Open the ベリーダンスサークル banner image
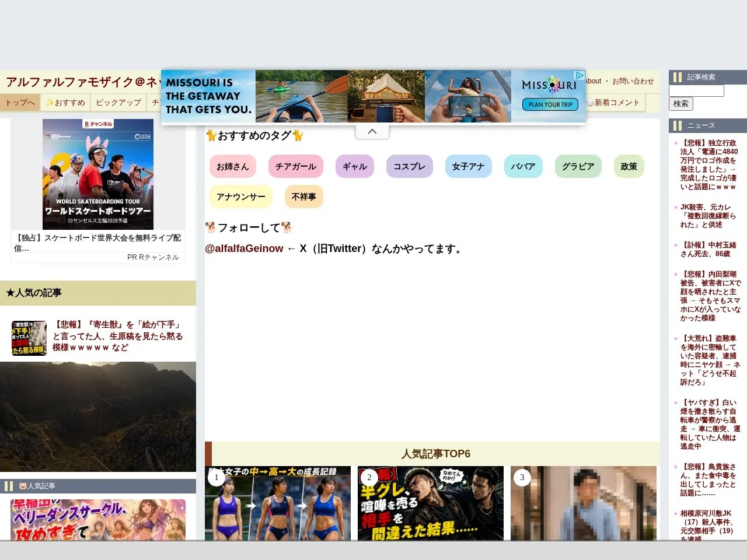Image resolution: width=747 pixels, height=560 pixels. 98,520
